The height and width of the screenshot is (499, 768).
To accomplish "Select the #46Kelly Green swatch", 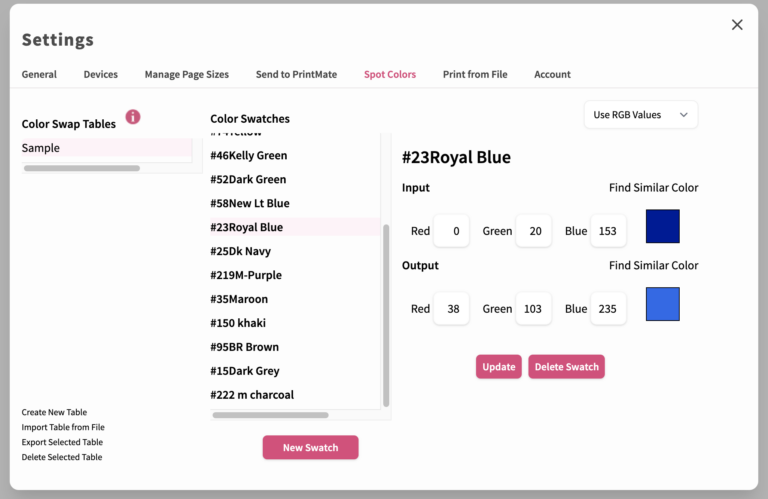I will click(295, 155).
